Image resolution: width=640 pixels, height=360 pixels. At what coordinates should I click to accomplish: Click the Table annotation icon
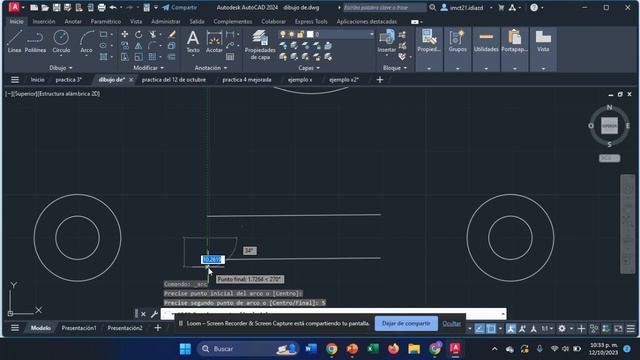pyautogui.click(x=230, y=57)
